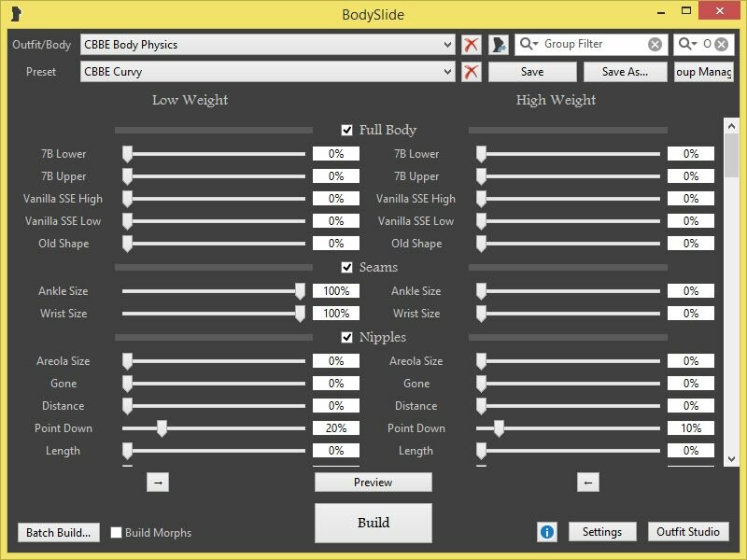The height and width of the screenshot is (560, 747).
Task: Clear the Group Filter field
Action: pyautogui.click(x=655, y=44)
